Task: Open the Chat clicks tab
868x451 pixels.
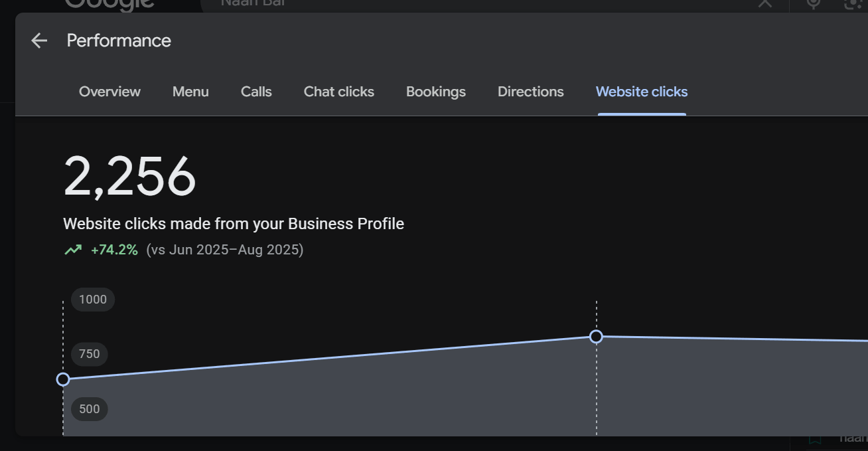Action: coord(339,92)
